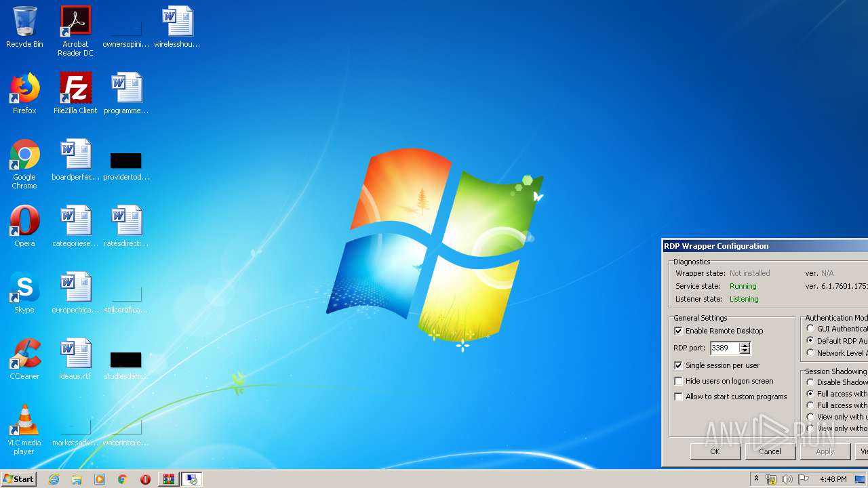
Task: Select the programme... Word document
Action: 126,94
